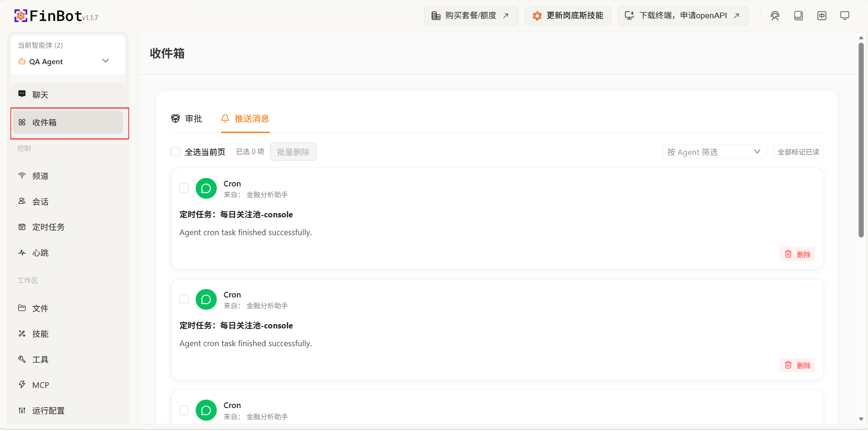Check the third Cron message checkbox
868x431 pixels.
click(184, 410)
